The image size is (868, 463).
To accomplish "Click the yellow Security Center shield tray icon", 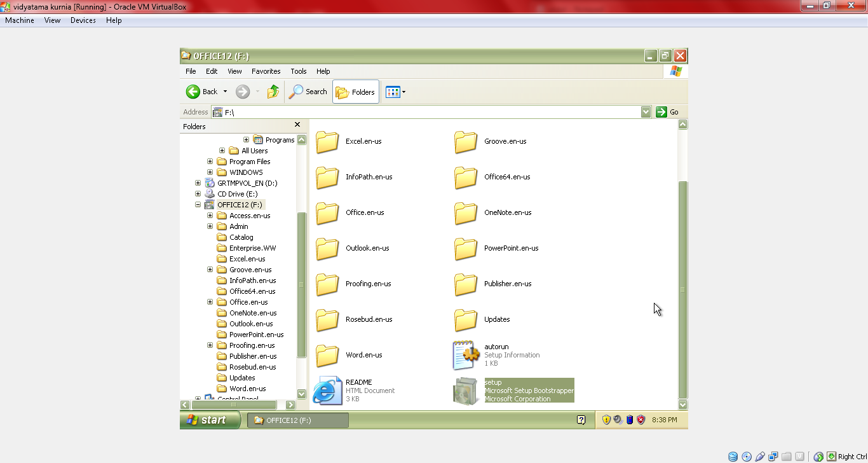I will click(x=606, y=419).
